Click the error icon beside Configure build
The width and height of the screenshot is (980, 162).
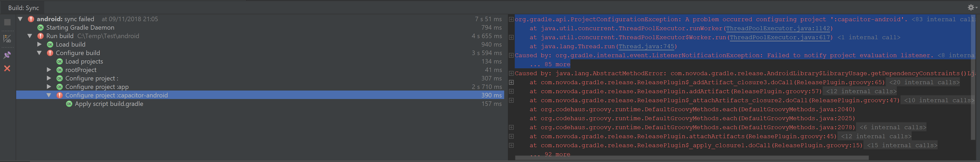click(50, 53)
